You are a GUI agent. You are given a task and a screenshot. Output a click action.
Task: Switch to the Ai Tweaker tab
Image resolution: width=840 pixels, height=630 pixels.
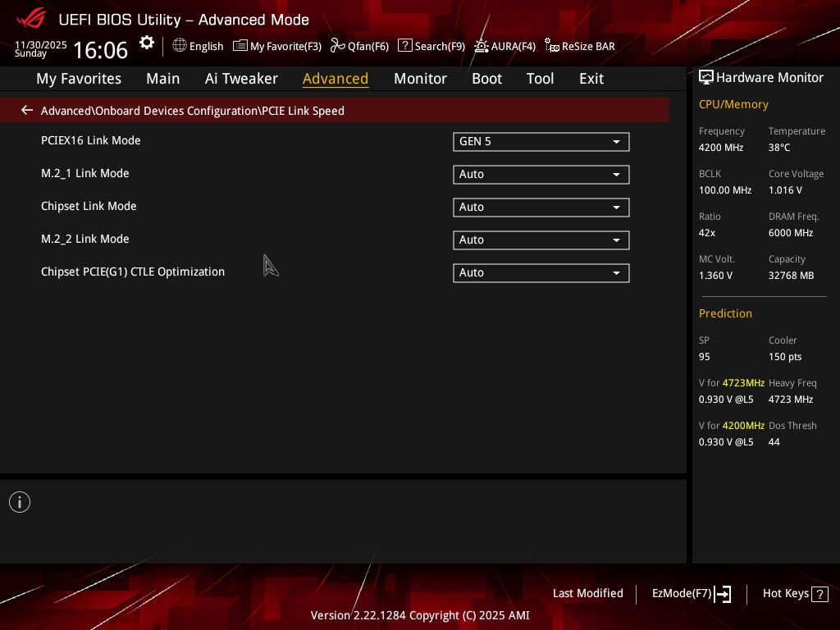click(x=241, y=78)
